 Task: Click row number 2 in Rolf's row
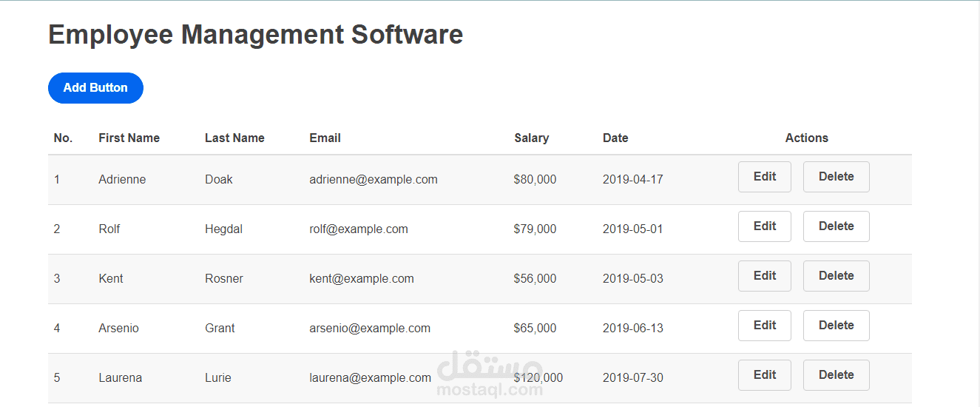click(x=57, y=229)
